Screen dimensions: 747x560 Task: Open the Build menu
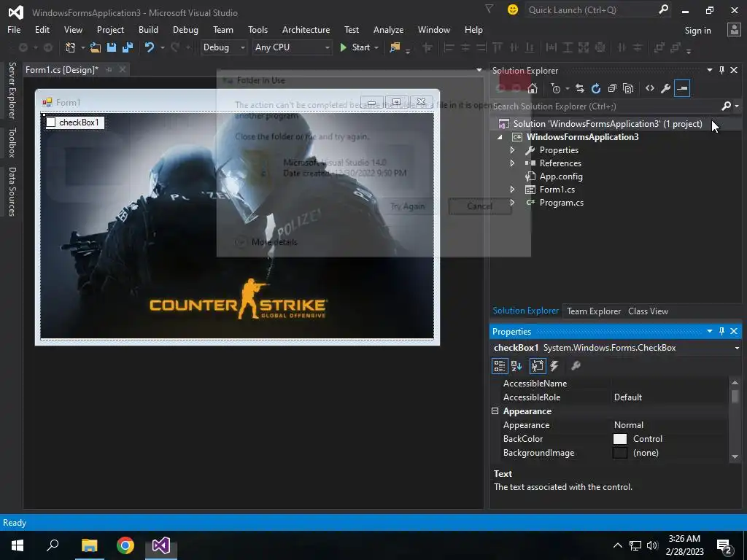pyautogui.click(x=148, y=29)
